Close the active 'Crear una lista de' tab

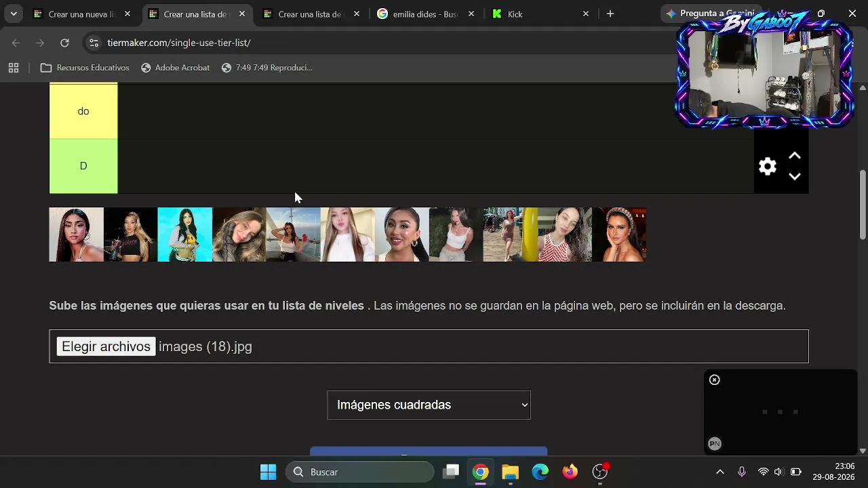click(242, 14)
